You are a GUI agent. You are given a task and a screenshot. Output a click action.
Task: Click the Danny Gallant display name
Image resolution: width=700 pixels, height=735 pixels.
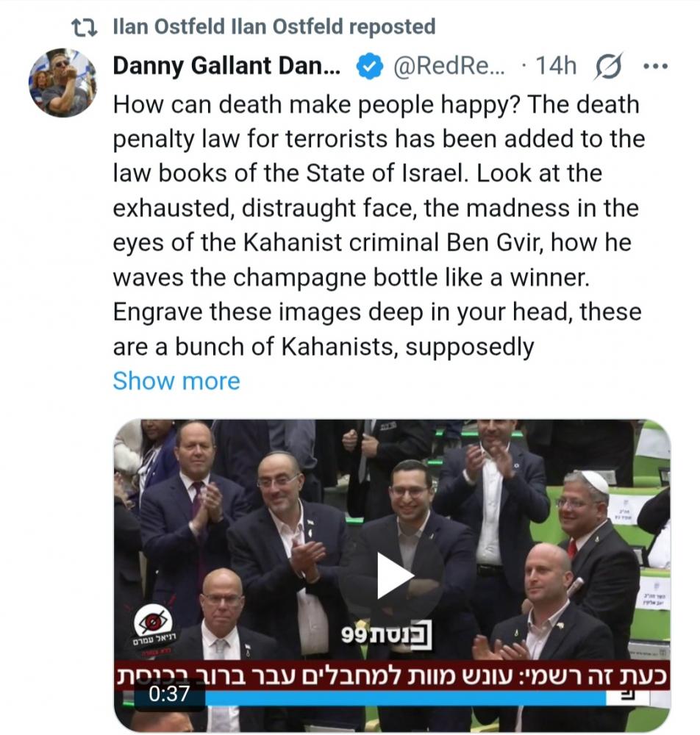(226, 67)
